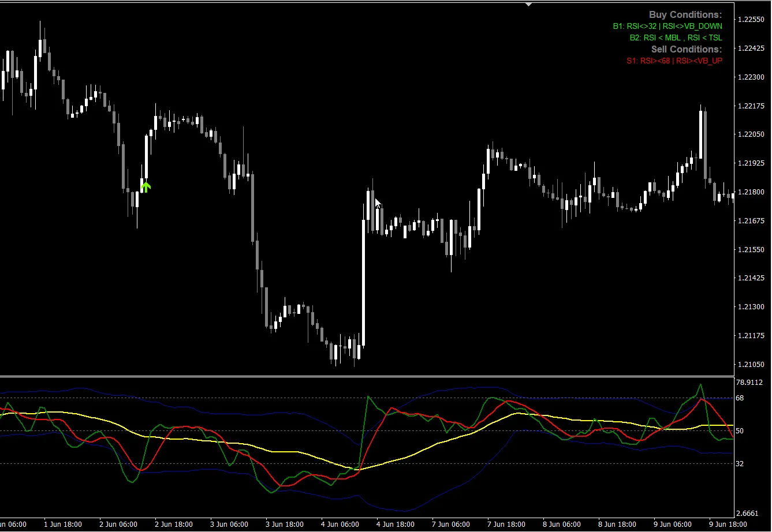
Task: Click the chart shift triangle marker
Action: 528,4
